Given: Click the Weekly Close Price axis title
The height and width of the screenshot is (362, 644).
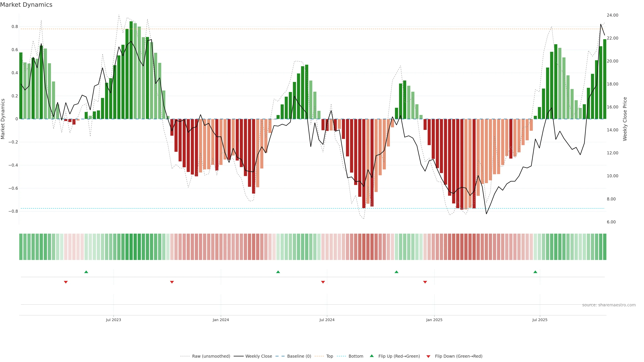Looking at the screenshot, I should click(x=625, y=119).
